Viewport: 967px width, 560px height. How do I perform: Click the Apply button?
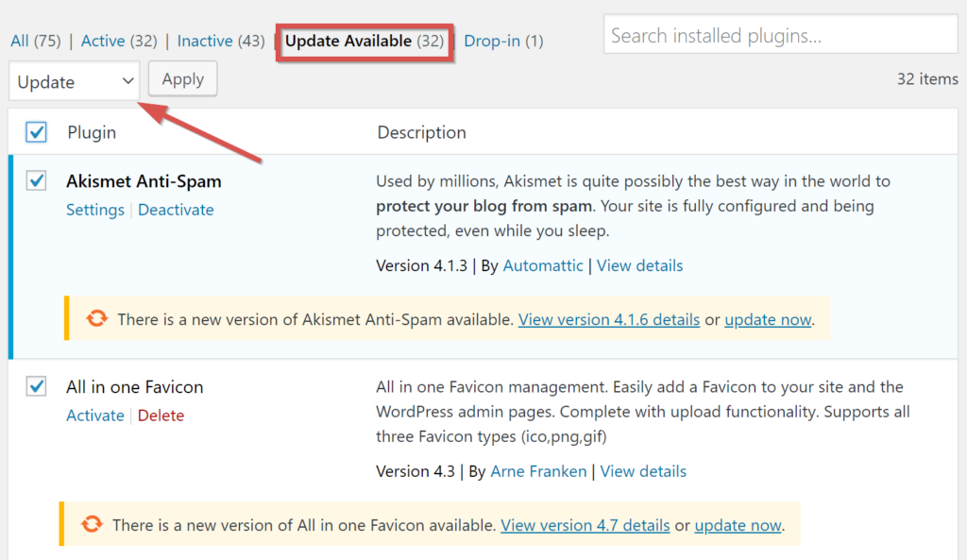[x=182, y=79]
